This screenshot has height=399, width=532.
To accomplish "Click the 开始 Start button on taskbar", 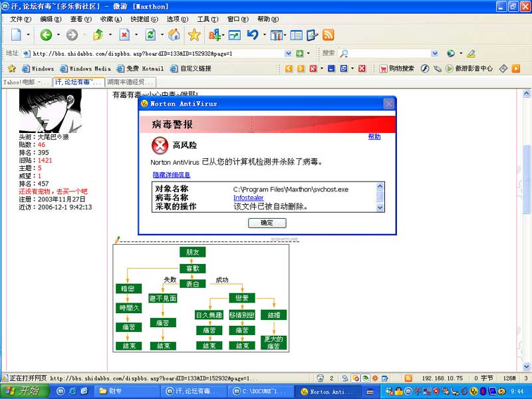I will [21, 392].
